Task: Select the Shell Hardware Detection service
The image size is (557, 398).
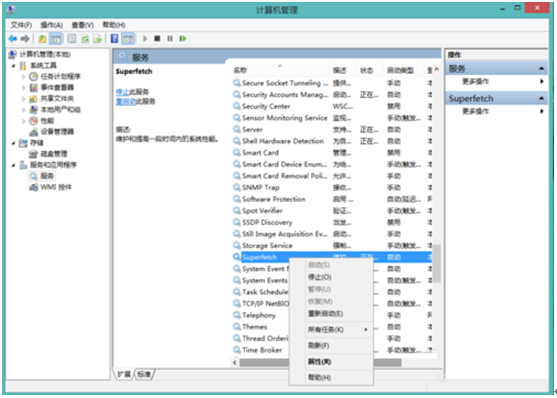Action: pos(332,141)
